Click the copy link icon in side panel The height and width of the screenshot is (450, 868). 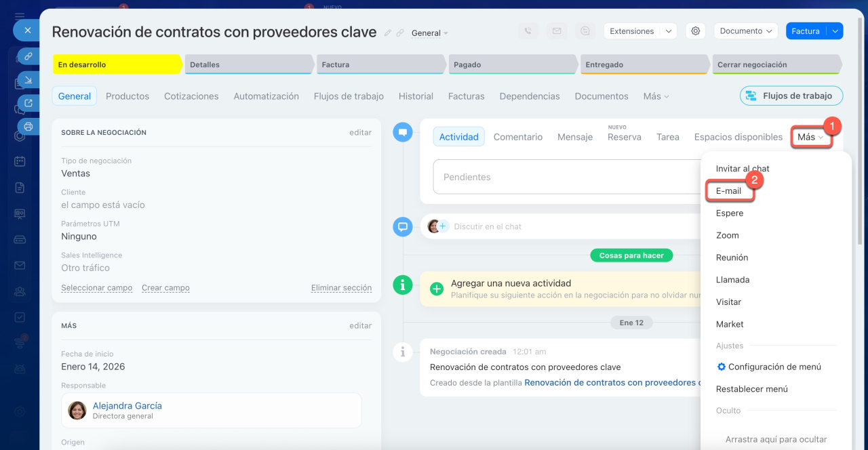(28, 56)
